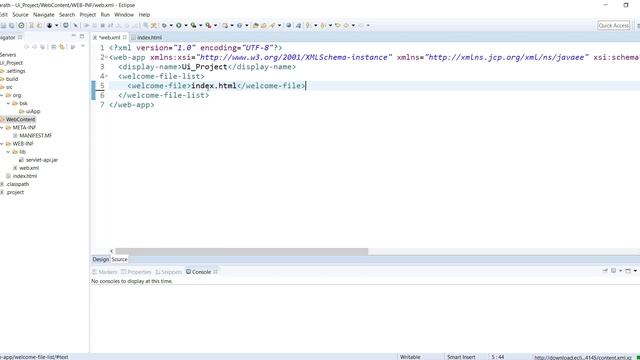The height and width of the screenshot is (360, 640).
Task: Fold the welcome-file-list element on line 4
Action: (107, 76)
